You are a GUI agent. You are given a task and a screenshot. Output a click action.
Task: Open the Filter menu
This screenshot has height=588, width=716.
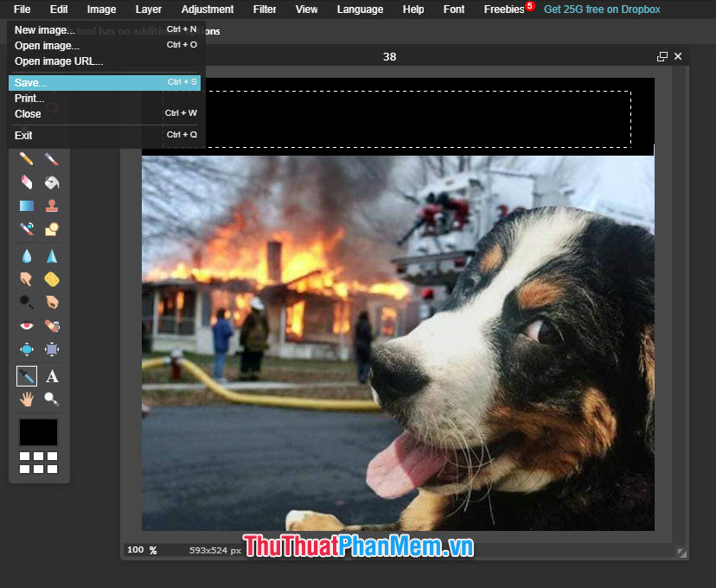click(x=264, y=10)
